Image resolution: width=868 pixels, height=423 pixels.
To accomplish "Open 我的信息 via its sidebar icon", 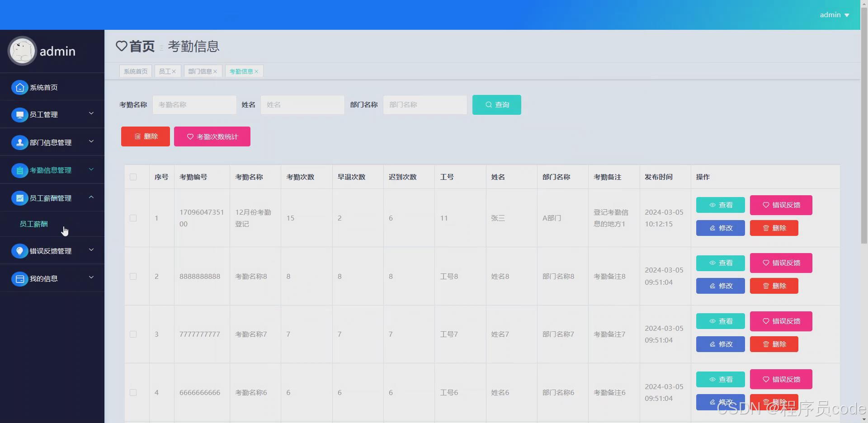I will 19,278.
